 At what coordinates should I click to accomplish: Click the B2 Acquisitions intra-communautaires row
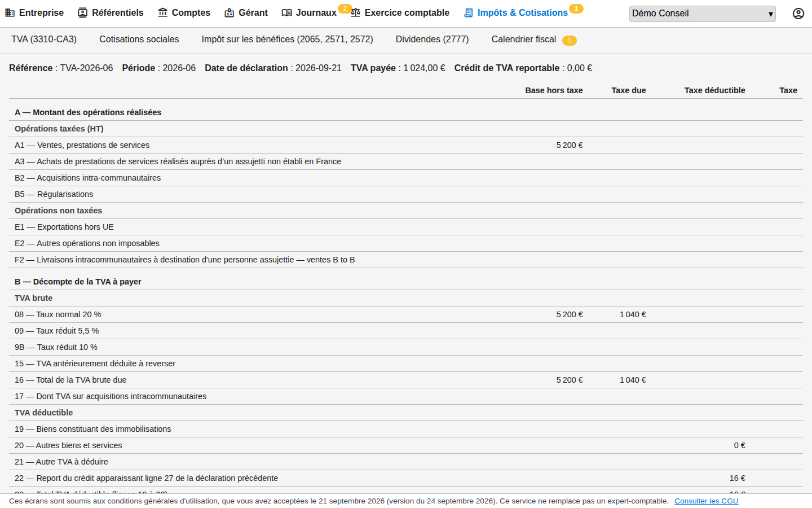click(406, 178)
